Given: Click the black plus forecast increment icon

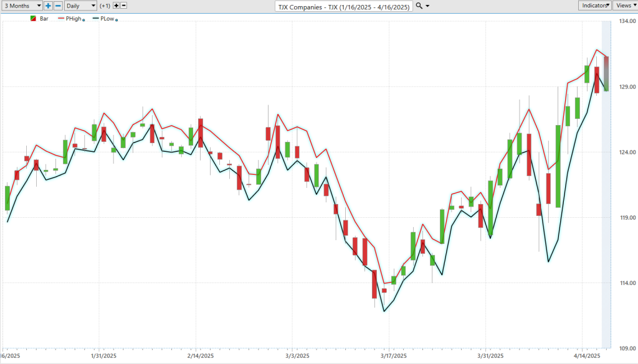Looking at the screenshot, I should (x=116, y=6).
